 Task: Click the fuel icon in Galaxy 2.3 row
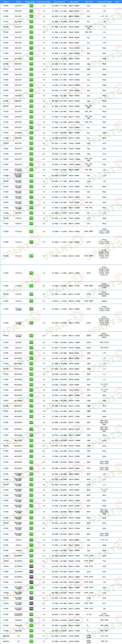tap(31, 348)
